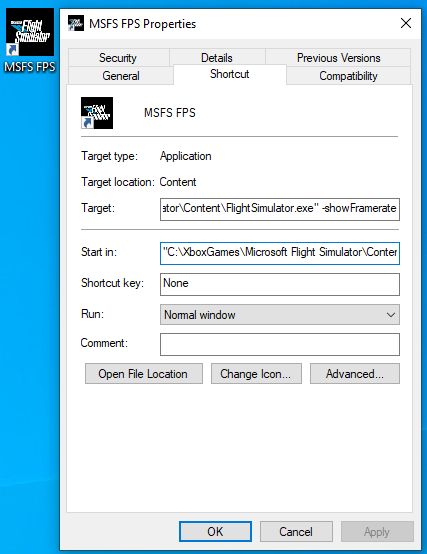Click the 'Start in:' field label
This screenshot has width=427, height=554.
[99, 252]
